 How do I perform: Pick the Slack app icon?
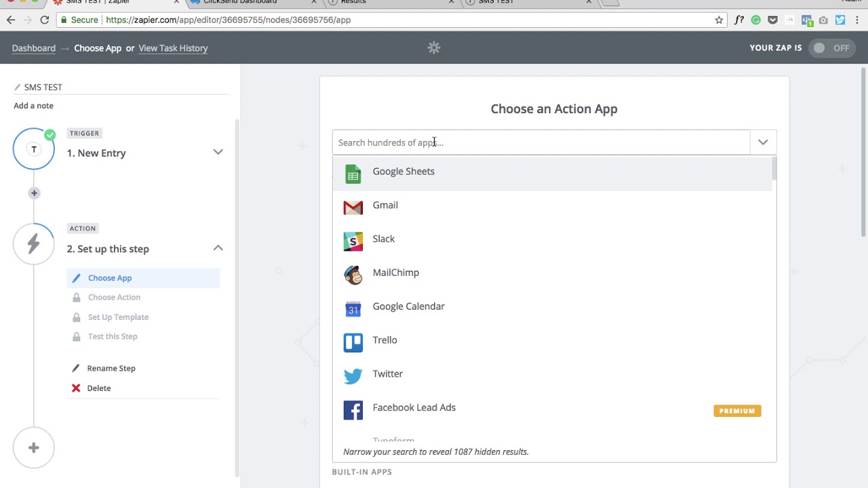coord(353,241)
